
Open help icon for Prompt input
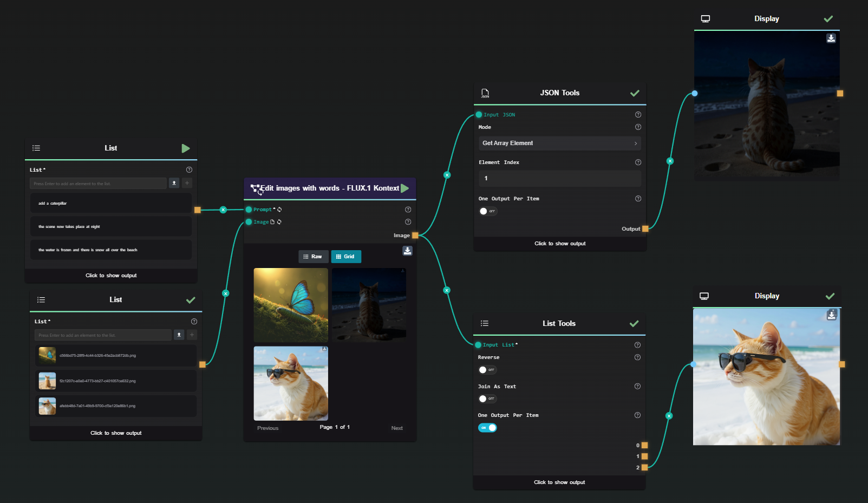tap(408, 210)
